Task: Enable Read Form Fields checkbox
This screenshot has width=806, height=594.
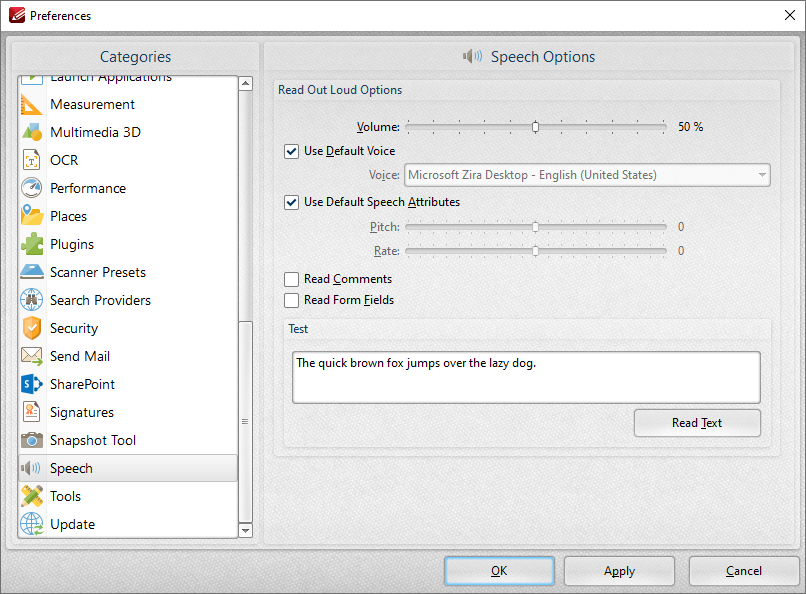Action: click(x=291, y=300)
